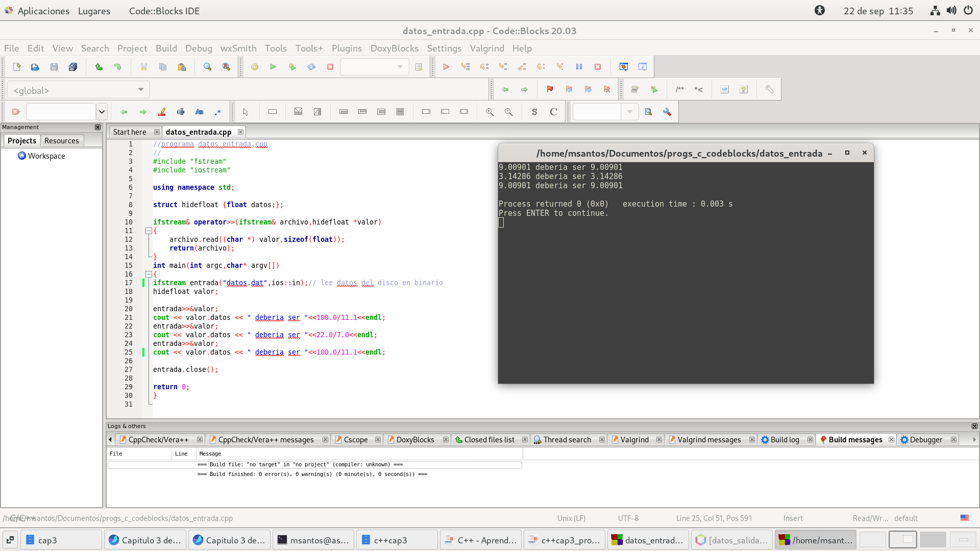Switch to the Resources tab in Management

(61, 140)
